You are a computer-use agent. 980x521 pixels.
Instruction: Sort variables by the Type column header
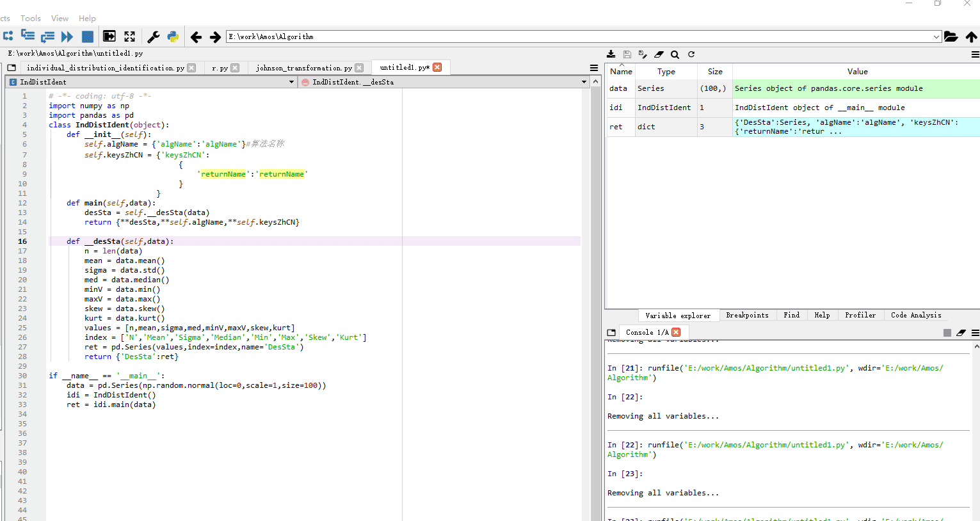[x=666, y=72]
